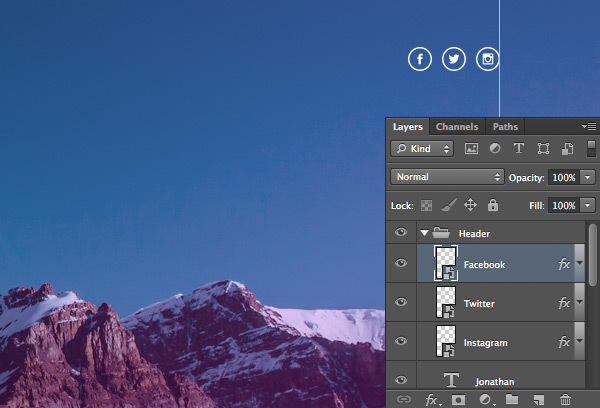600x408 pixels.
Task: Lock transparent pixels icon
Action: (426, 206)
